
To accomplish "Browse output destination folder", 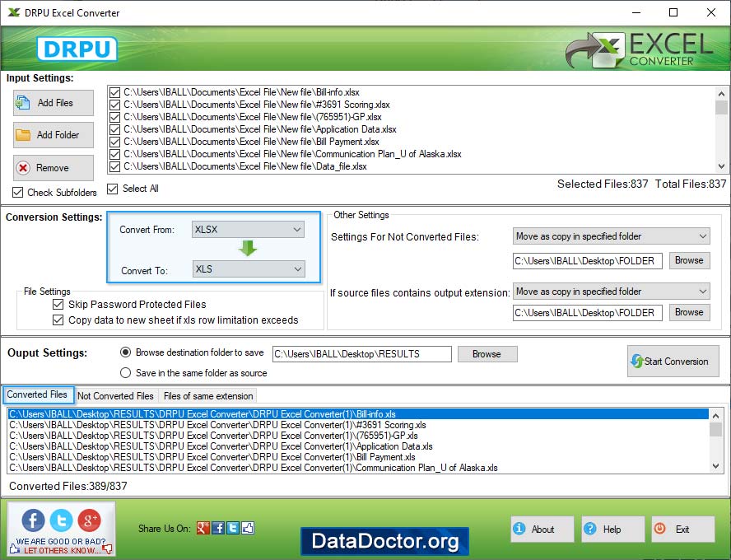I will click(x=487, y=354).
